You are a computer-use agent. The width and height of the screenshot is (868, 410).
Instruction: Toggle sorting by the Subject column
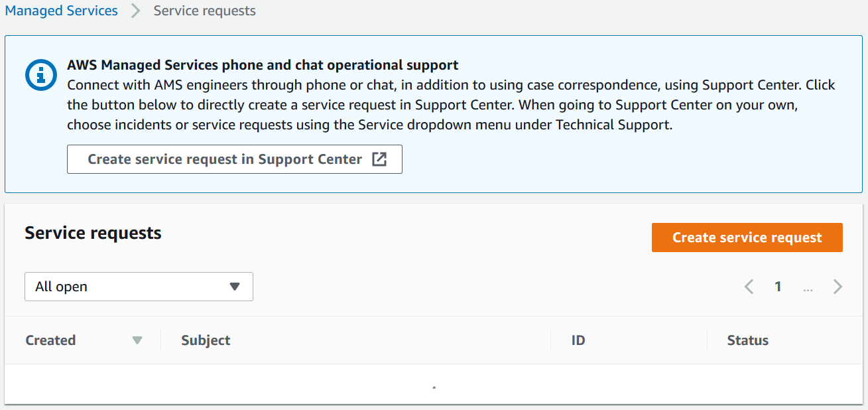click(205, 340)
